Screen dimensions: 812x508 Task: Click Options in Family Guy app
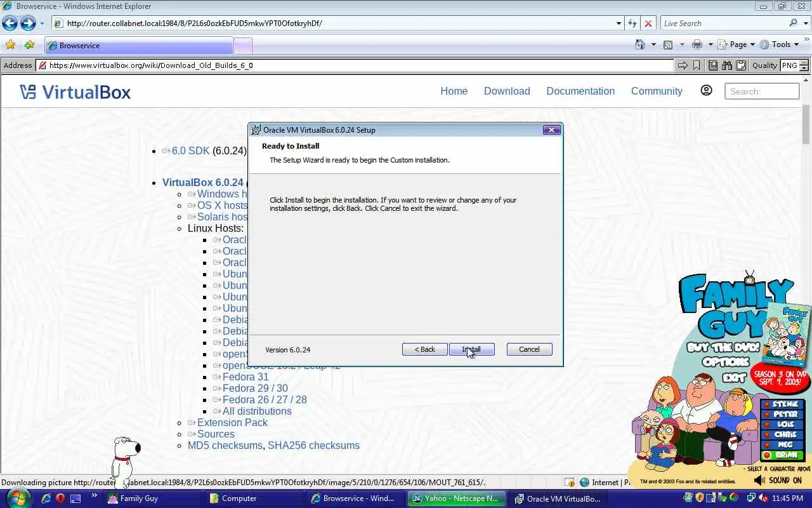726,361
